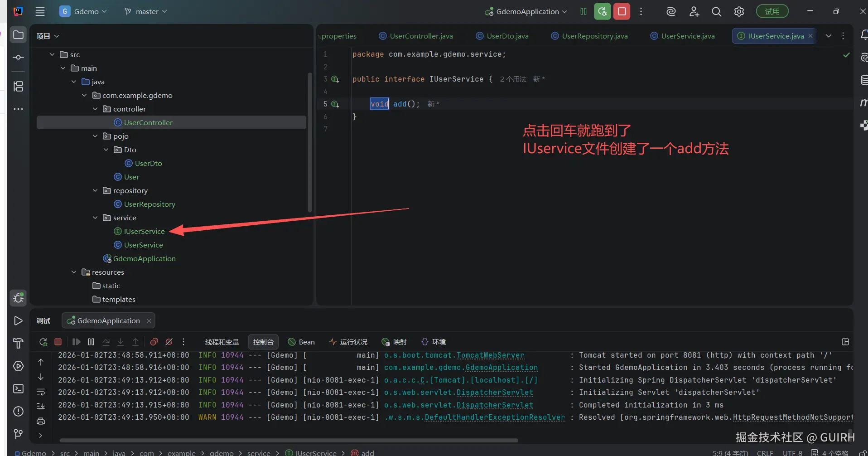View breakpoints red circles icon
The image size is (868, 456).
[154, 342]
